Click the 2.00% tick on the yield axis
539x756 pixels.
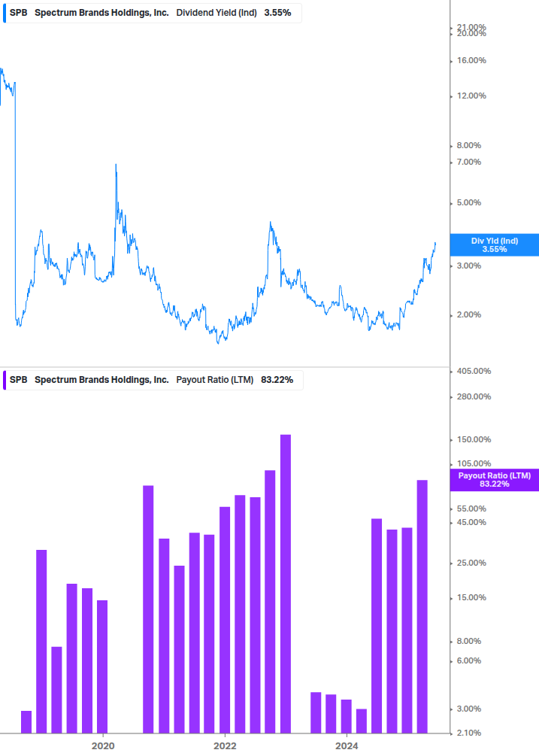click(468, 315)
